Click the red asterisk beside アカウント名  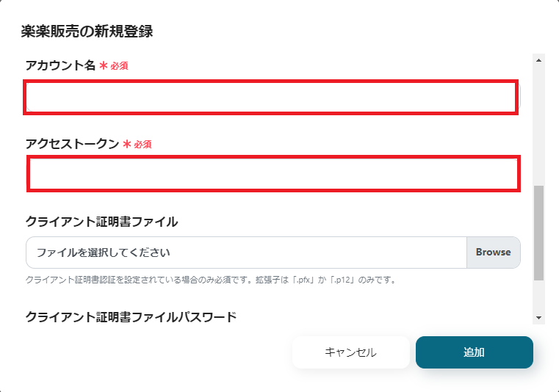click(104, 66)
